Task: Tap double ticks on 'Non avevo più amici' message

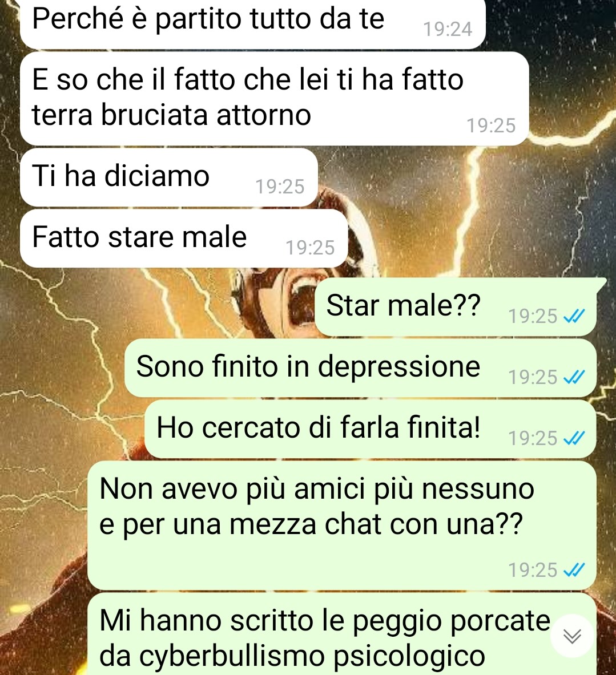Action: tap(574, 571)
